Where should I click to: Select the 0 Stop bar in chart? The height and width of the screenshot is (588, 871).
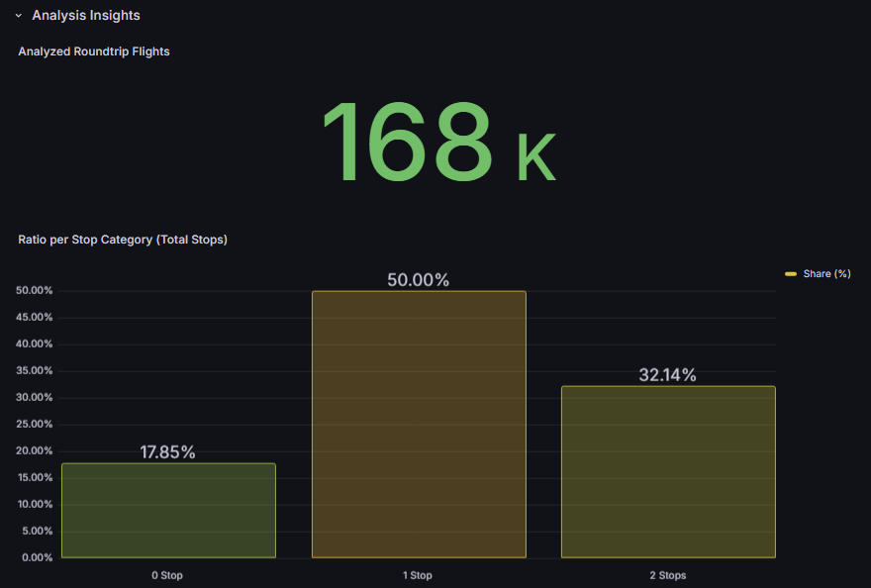tap(168, 510)
